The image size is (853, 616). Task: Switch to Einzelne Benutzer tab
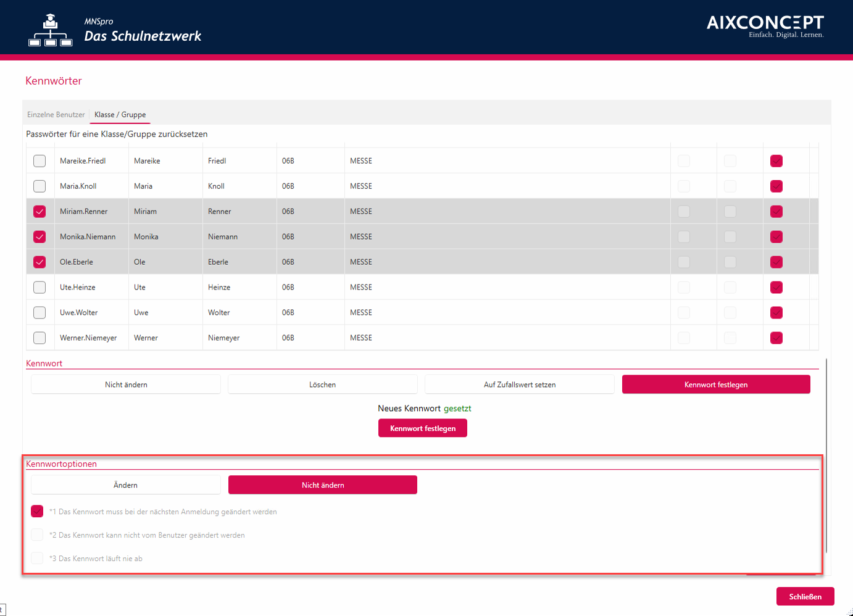56,115
